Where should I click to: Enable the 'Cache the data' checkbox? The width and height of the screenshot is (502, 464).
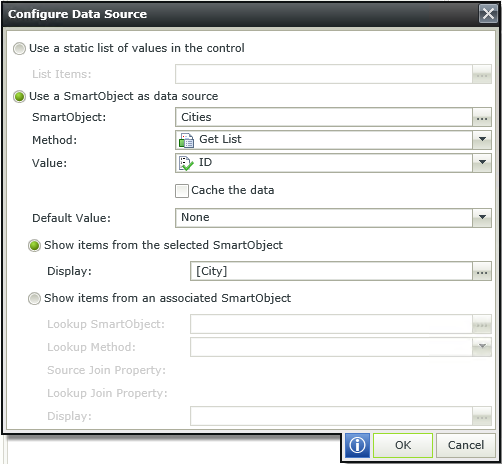coord(182,191)
